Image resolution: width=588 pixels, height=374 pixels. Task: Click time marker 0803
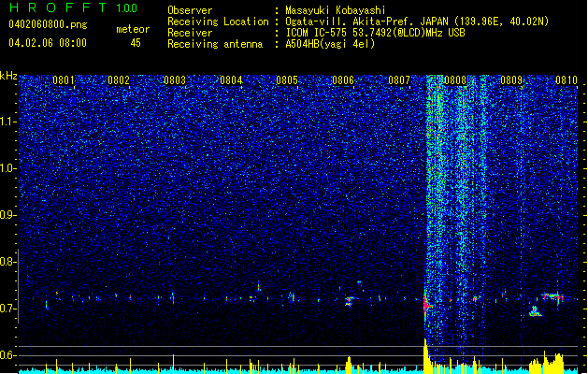(175, 80)
